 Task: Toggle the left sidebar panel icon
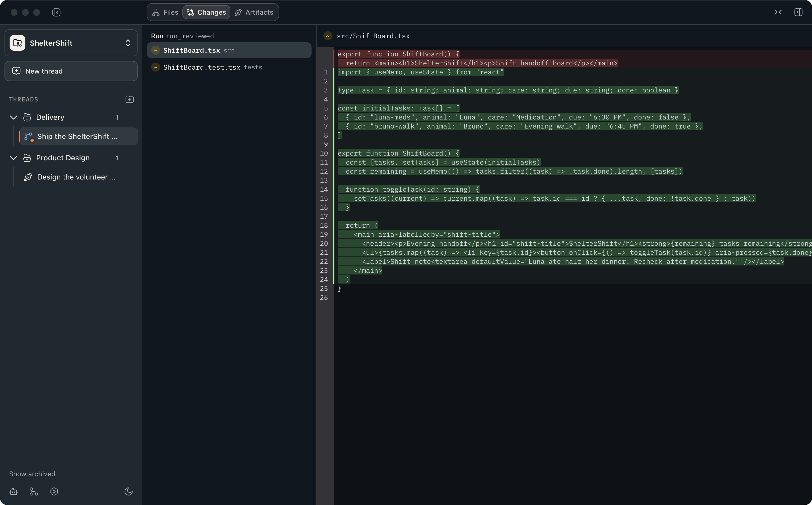coord(56,12)
